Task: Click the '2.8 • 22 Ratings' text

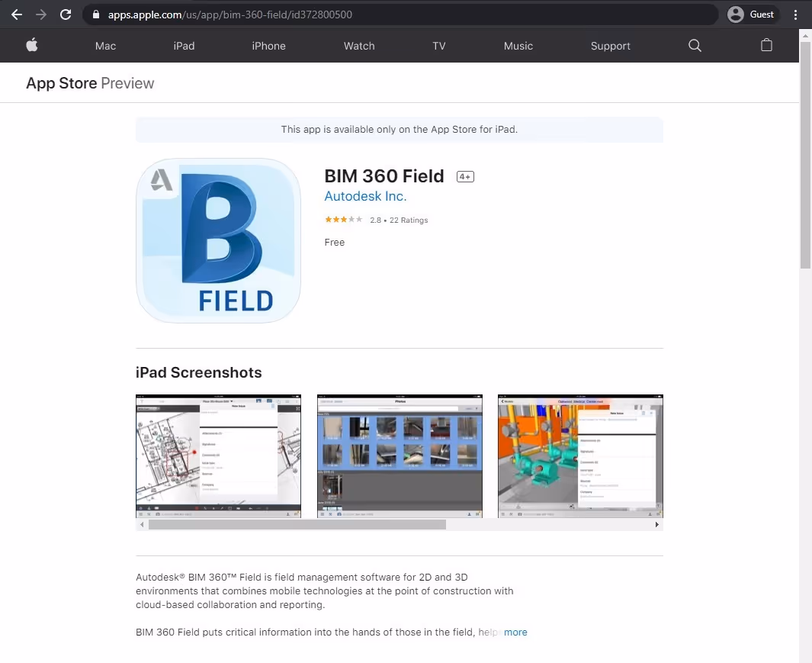Action: click(399, 220)
